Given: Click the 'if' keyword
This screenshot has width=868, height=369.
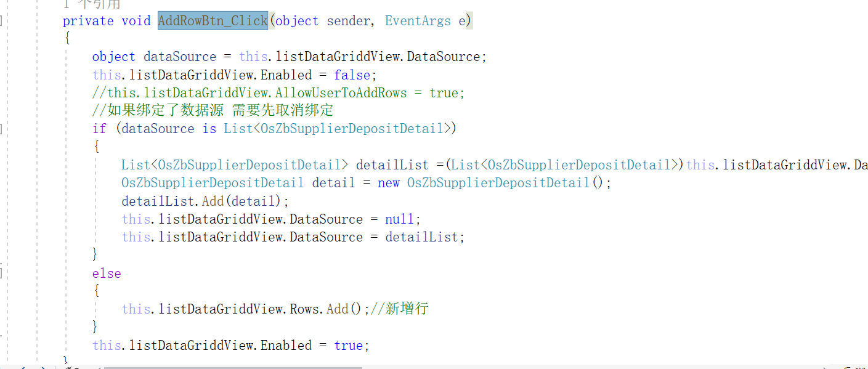Looking at the screenshot, I should (x=99, y=129).
